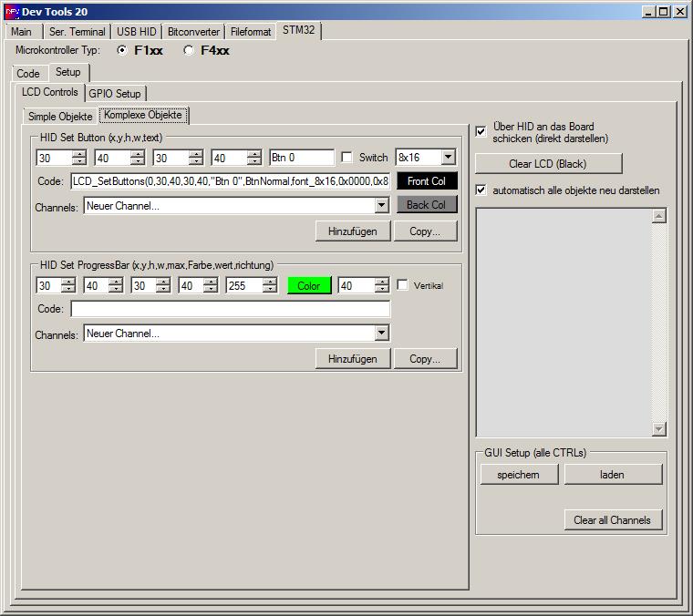Enable the Switch checkbox for button
693x616 pixels.
click(x=346, y=158)
